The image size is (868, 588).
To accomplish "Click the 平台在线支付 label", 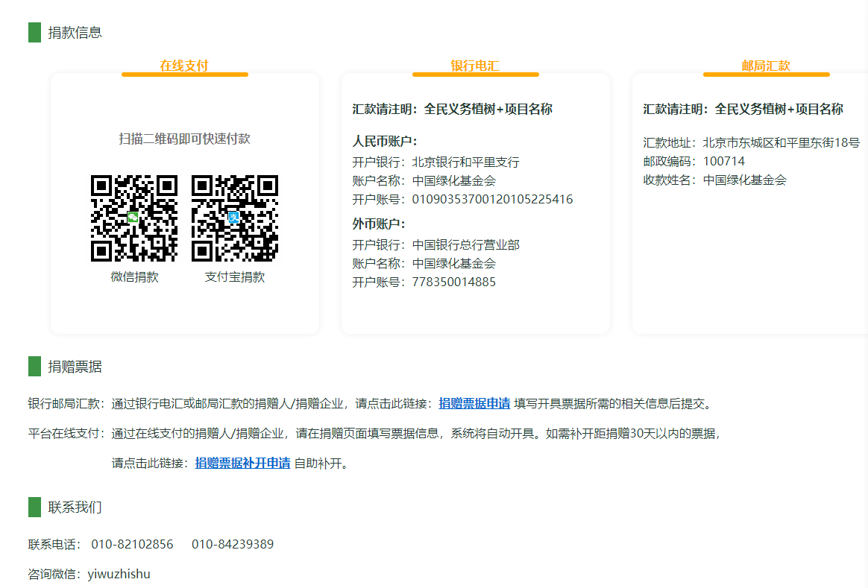I will point(66,434).
